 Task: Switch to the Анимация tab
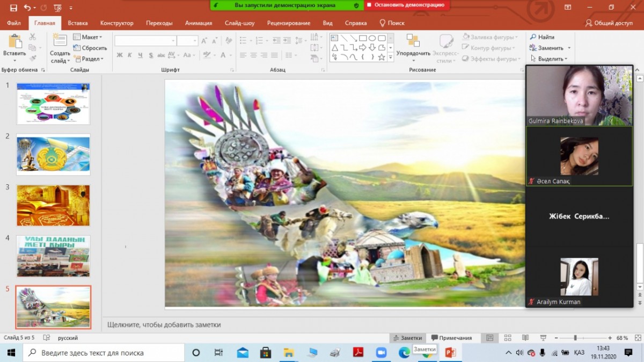199,23
